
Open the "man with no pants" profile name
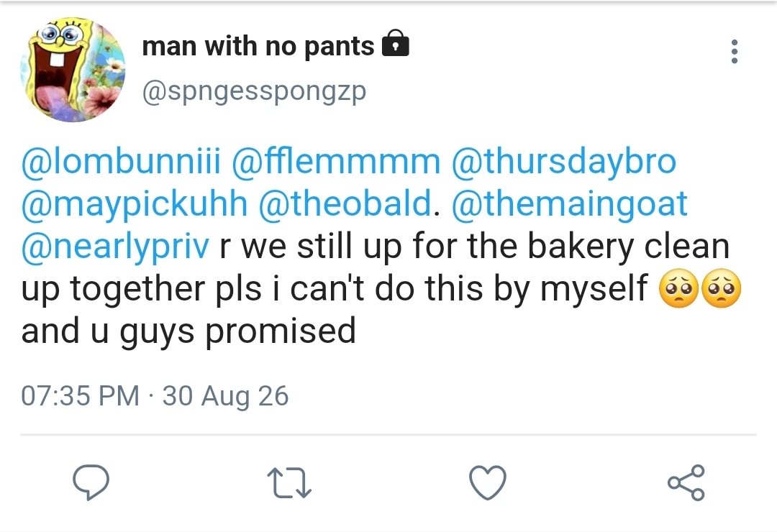(258, 47)
